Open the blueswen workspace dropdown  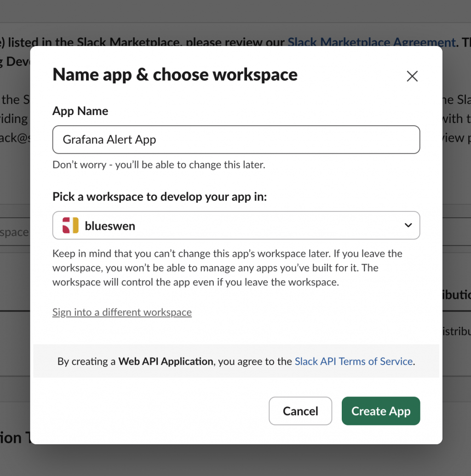click(x=236, y=225)
